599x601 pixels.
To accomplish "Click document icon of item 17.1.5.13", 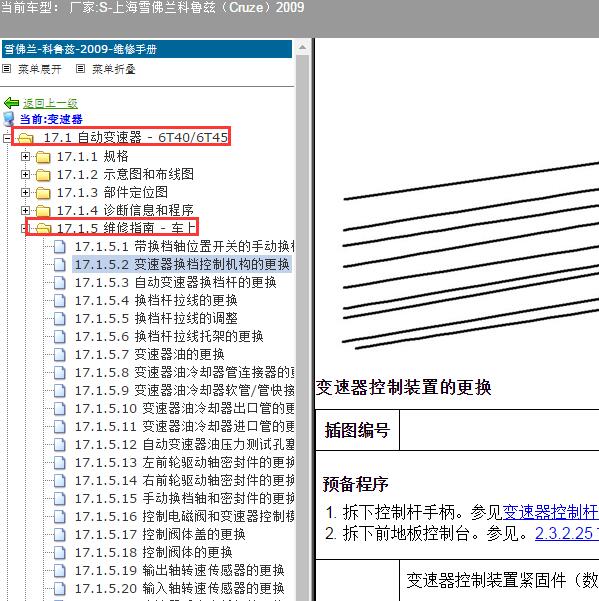I will [x=59, y=463].
